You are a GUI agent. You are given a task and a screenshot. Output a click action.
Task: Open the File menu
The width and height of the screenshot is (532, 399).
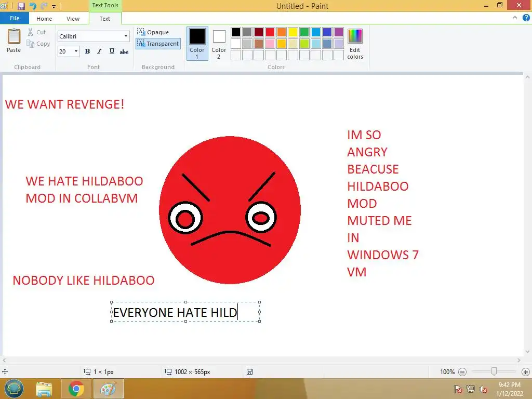click(15, 18)
